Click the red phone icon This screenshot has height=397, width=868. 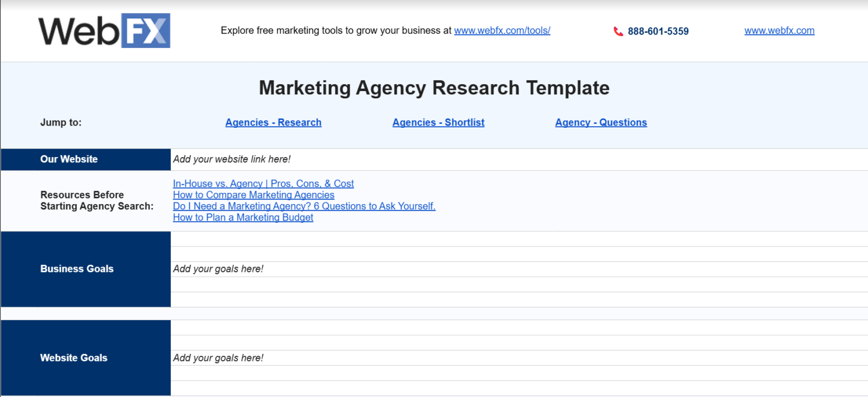coord(618,32)
